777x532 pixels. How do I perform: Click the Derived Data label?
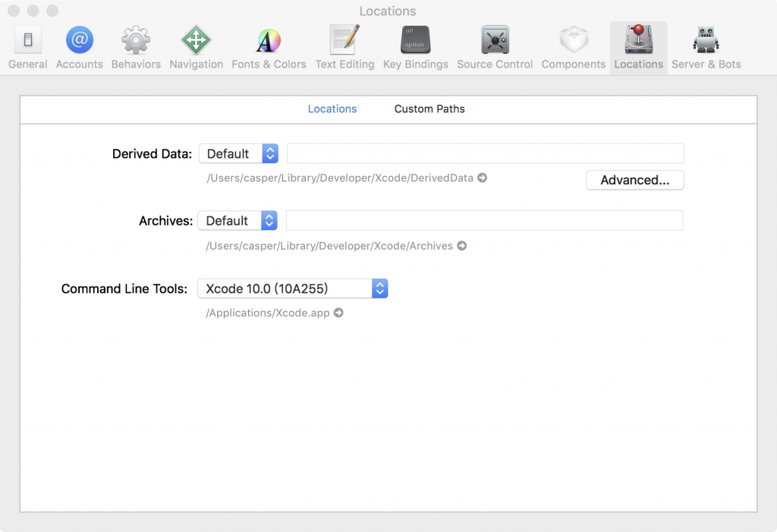point(152,154)
